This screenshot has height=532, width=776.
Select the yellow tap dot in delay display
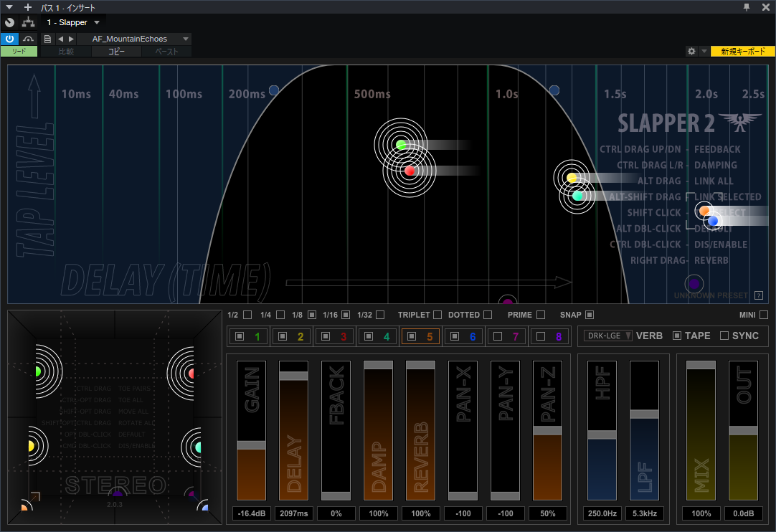click(572, 177)
